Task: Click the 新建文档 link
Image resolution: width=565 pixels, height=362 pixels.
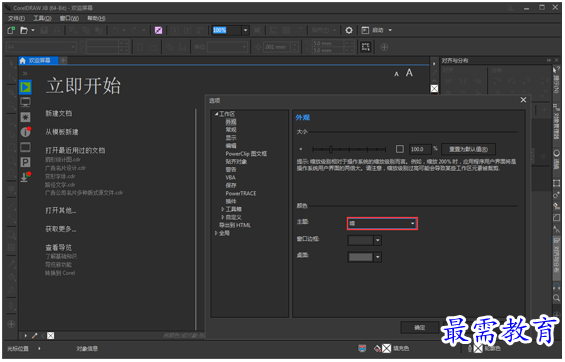Action: pyautogui.click(x=59, y=113)
